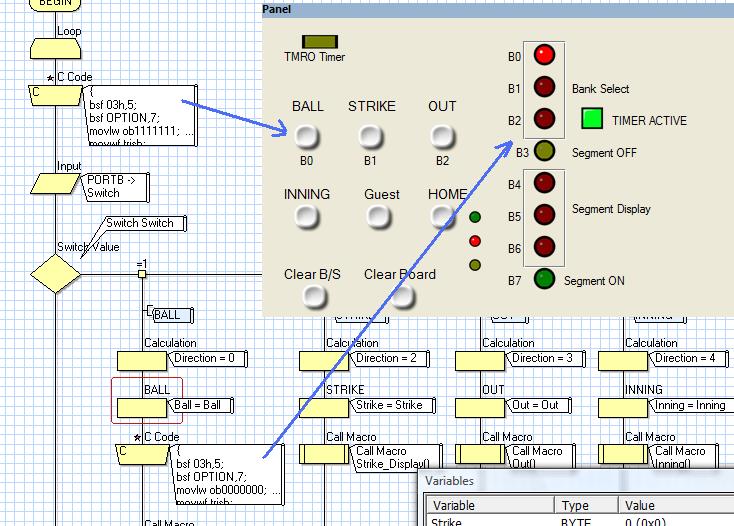734x526 pixels.
Task: Select the Ball = Ball calculation block
Action: coord(142,408)
